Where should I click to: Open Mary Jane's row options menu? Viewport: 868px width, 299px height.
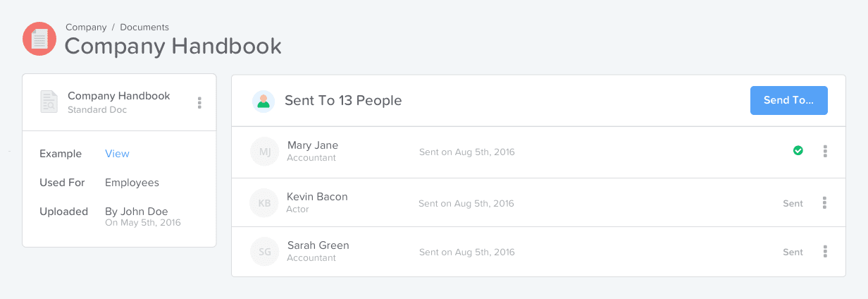(825, 152)
